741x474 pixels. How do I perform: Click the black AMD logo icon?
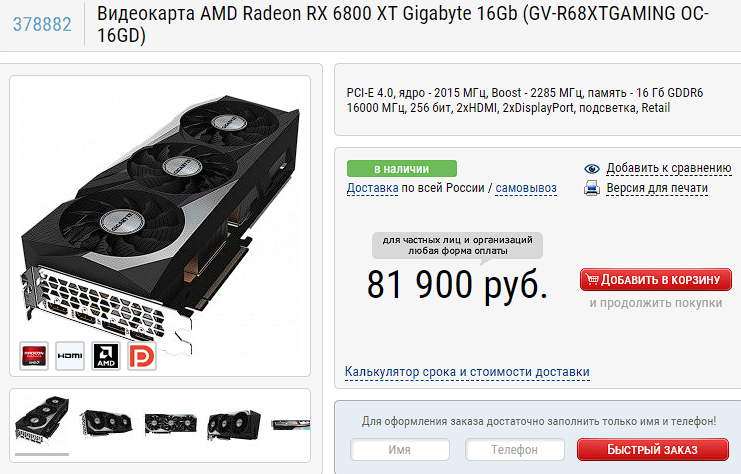click(x=106, y=356)
